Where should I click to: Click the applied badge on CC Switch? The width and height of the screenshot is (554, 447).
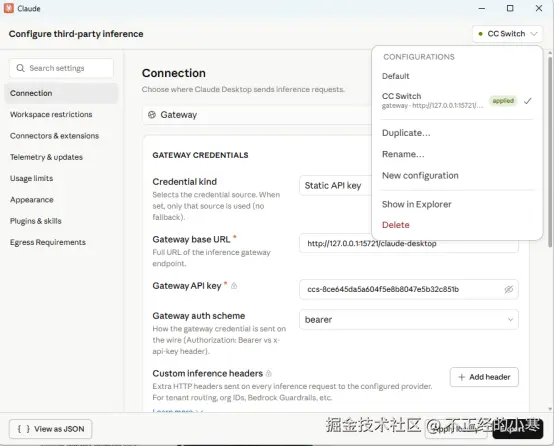tap(503, 101)
